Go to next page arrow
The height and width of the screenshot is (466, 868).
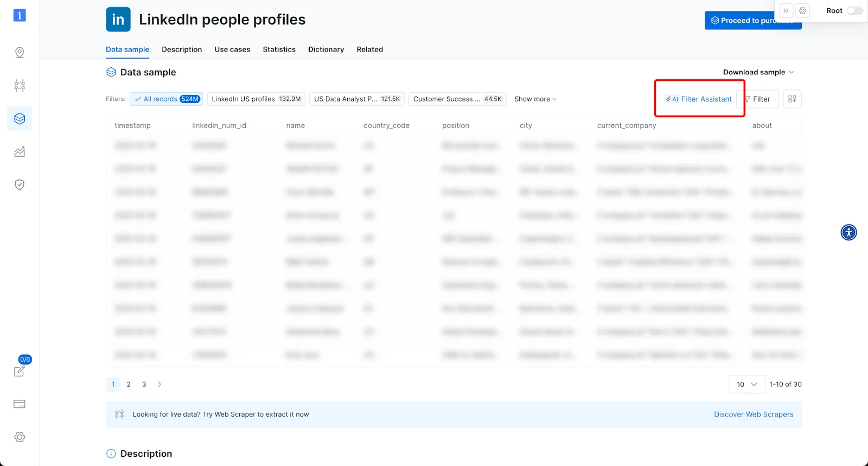coord(159,384)
